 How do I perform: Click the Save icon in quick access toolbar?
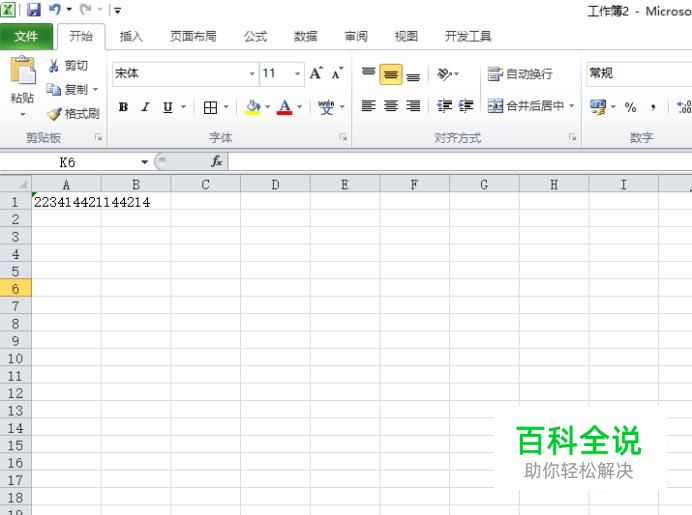pos(34,9)
